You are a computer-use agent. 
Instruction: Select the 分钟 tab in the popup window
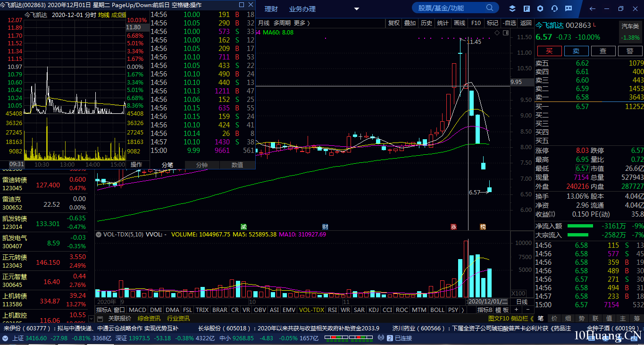[x=202, y=165]
